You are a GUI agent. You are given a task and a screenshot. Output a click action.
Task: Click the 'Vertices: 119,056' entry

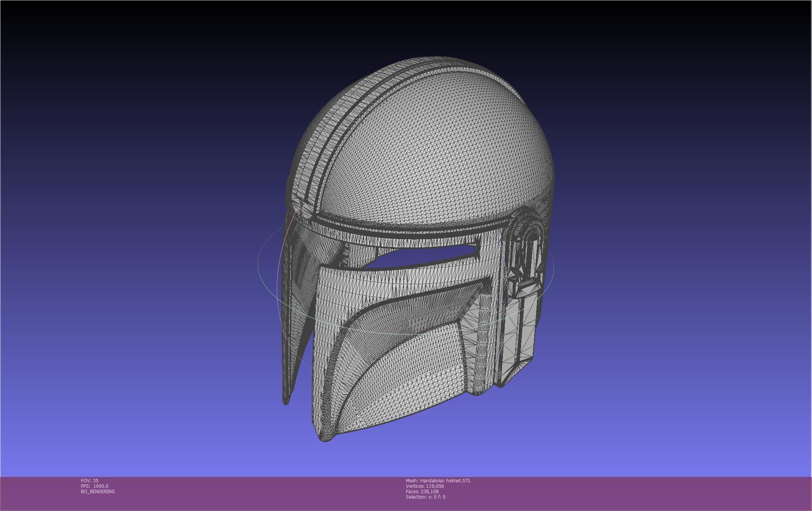tap(425, 486)
